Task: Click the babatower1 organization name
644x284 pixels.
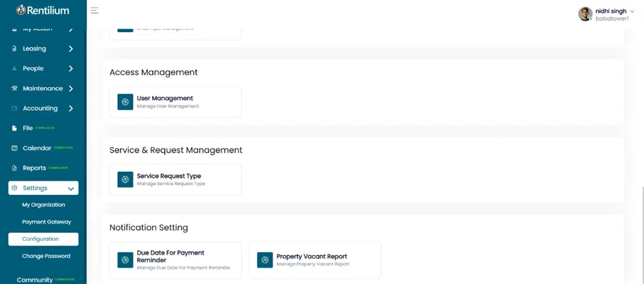Action: 612,18
